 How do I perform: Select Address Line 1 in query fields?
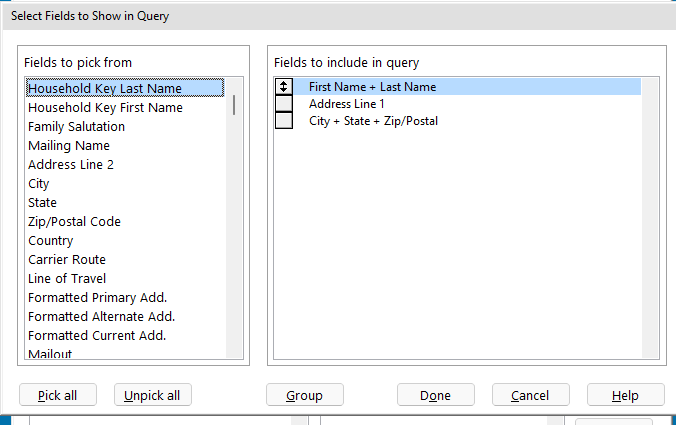click(x=347, y=104)
